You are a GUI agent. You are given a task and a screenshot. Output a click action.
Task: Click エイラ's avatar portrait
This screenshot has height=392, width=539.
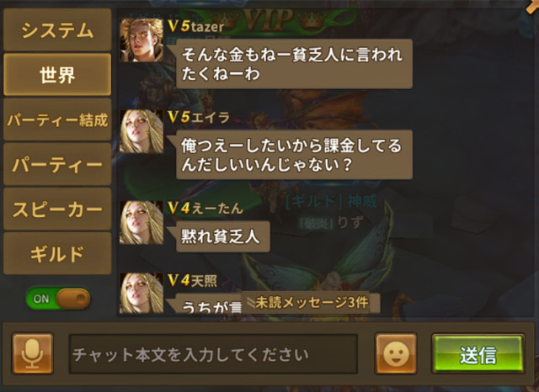point(141,131)
